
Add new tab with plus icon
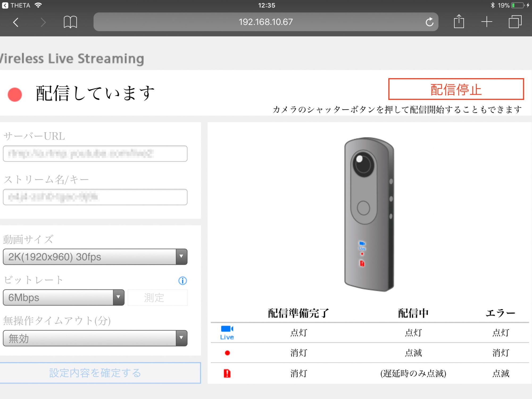[x=487, y=22]
